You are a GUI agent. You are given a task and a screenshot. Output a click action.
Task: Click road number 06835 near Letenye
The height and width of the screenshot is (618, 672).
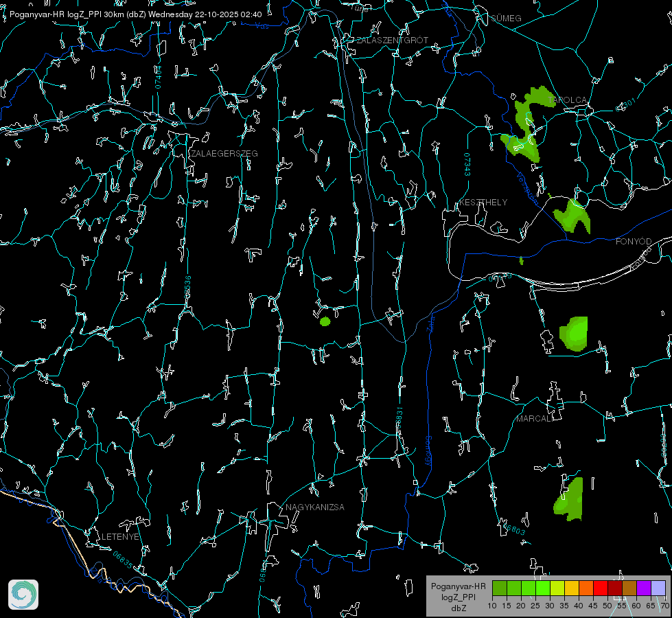tap(123, 560)
